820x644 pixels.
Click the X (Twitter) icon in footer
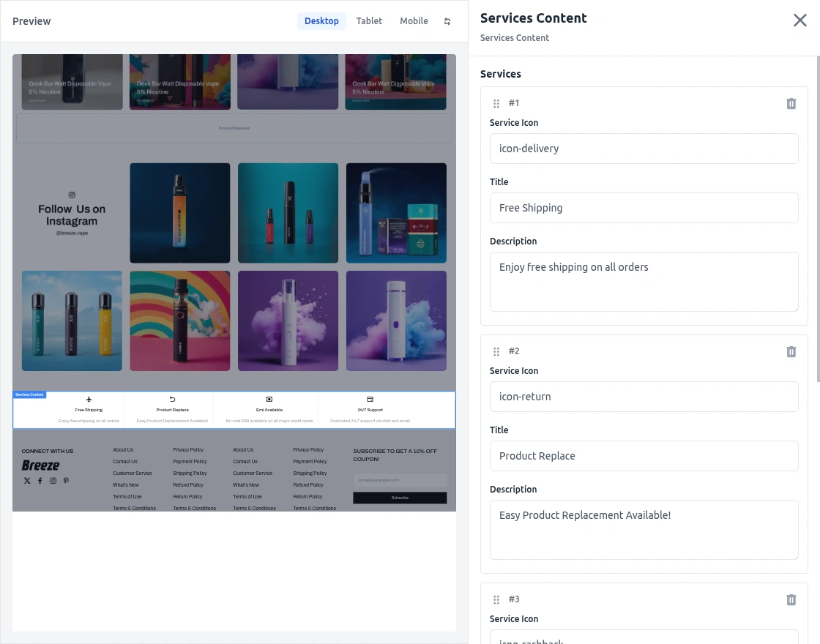(x=27, y=481)
